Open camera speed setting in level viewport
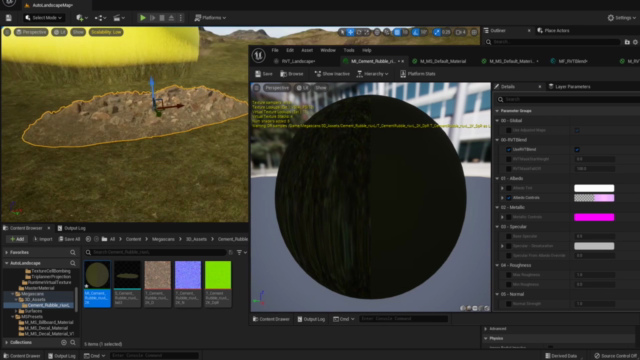 tap(460, 32)
